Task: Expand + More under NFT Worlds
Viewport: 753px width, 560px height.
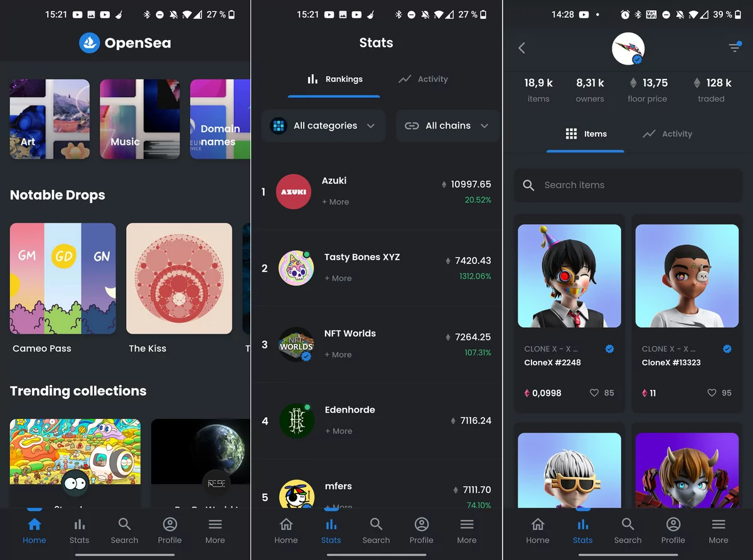Action: click(338, 355)
